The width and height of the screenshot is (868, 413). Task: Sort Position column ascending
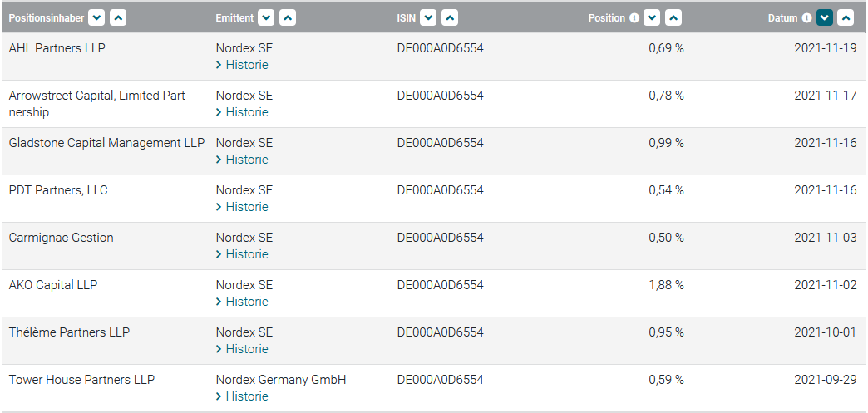[673, 17]
